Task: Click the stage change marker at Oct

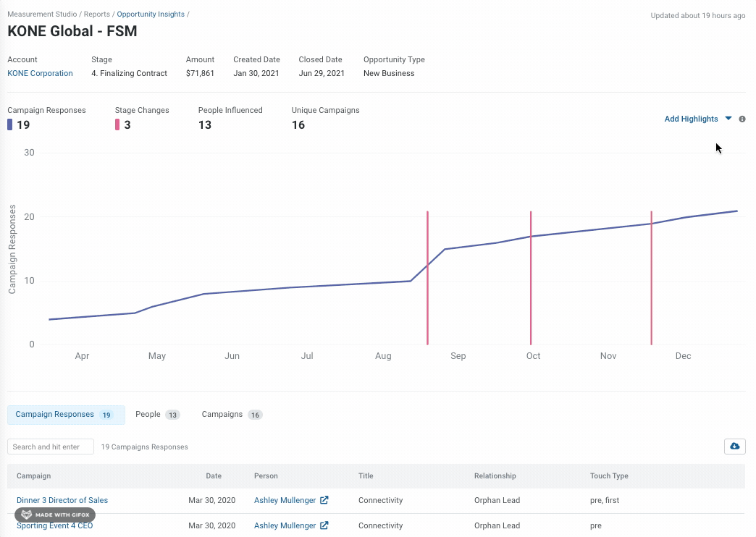Action: tap(531, 278)
